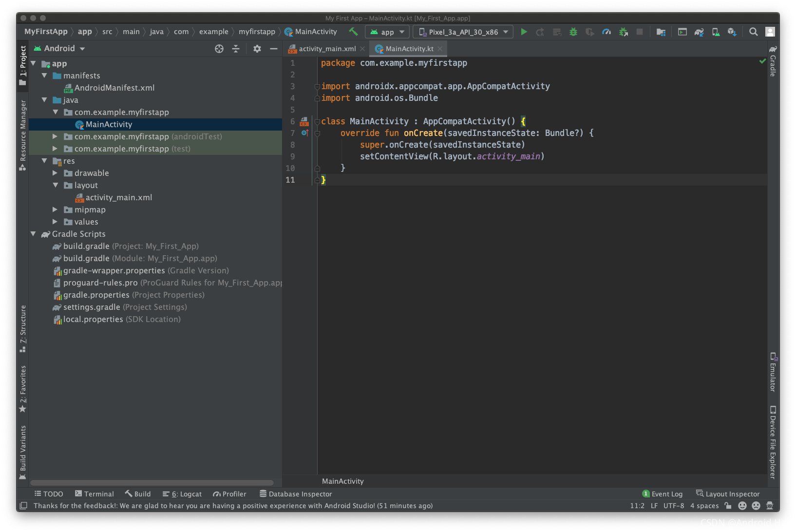The image size is (796, 532).
Task: Open Project Structure from the toolbar icon
Action: (661, 32)
